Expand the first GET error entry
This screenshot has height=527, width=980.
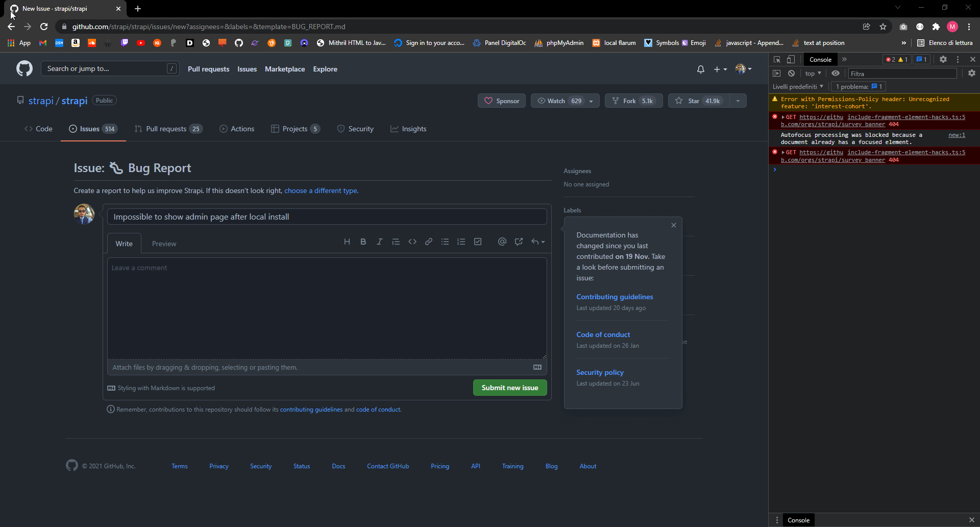click(783, 117)
